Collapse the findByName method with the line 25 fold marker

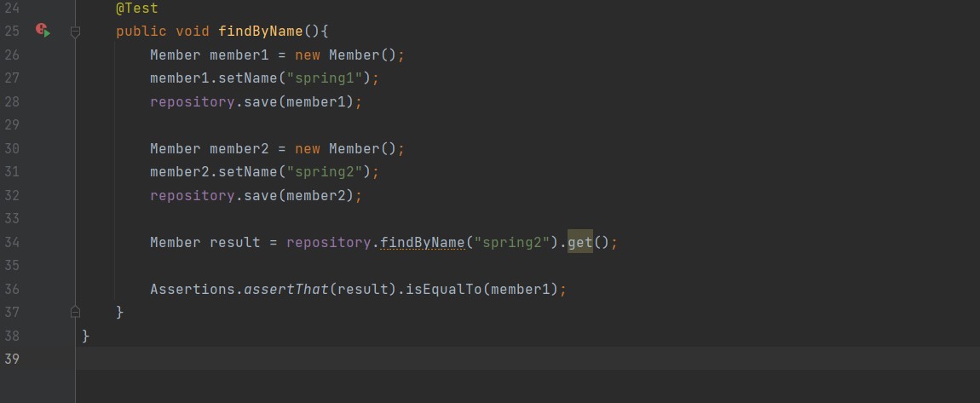coord(75,32)
